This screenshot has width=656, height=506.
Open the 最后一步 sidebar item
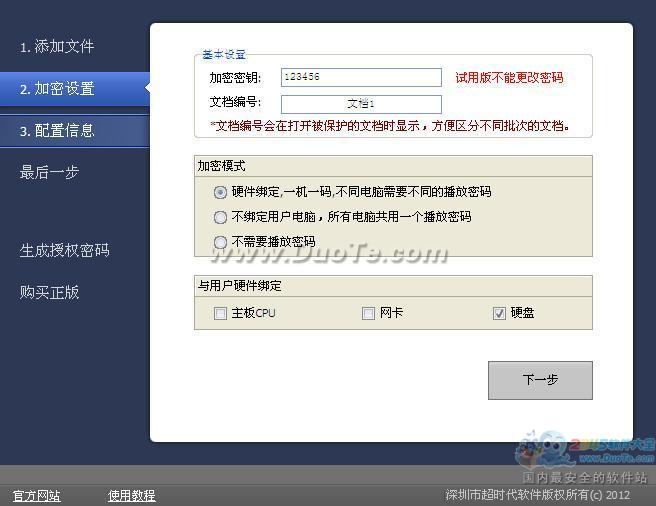[49, 172]
